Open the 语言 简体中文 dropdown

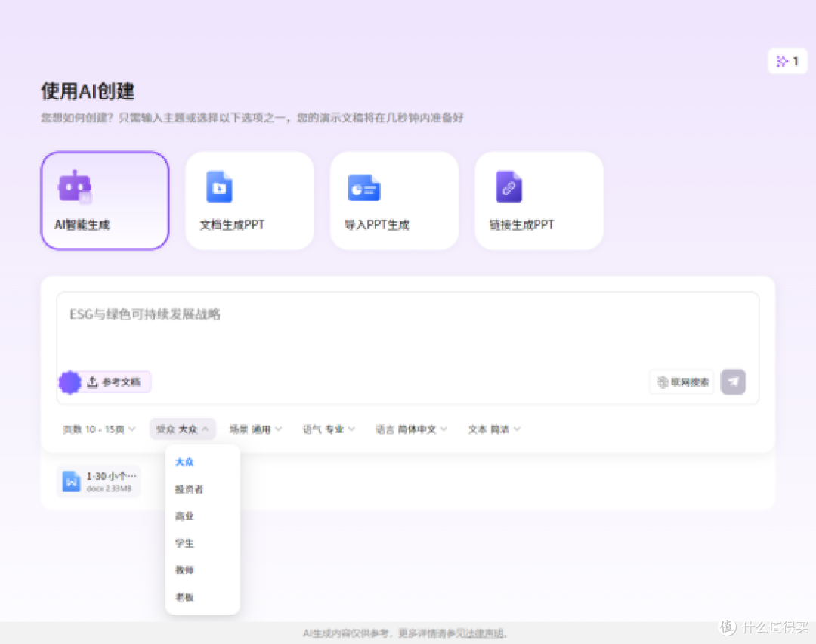pos(412,429)
